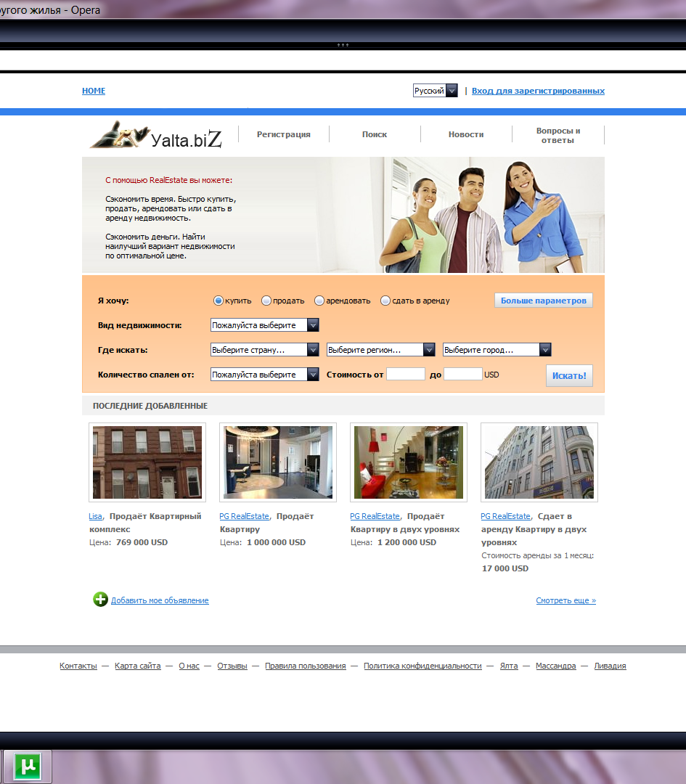
Task: Select the 'купить' radio button
Action: [x=218, y=301]
